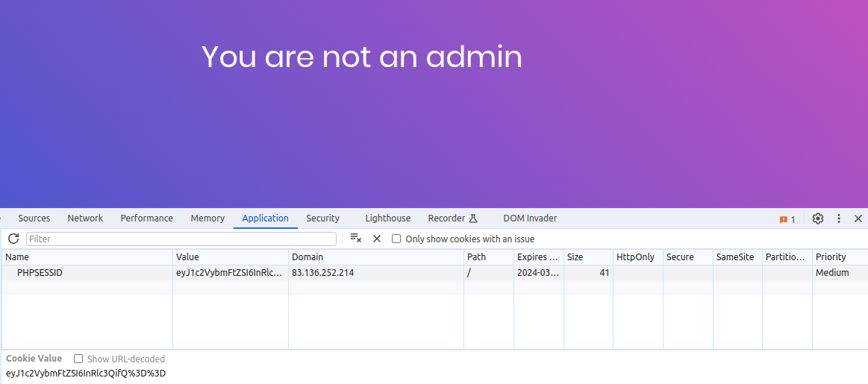Open the three-dot DevTools menu

pos(839,218)
